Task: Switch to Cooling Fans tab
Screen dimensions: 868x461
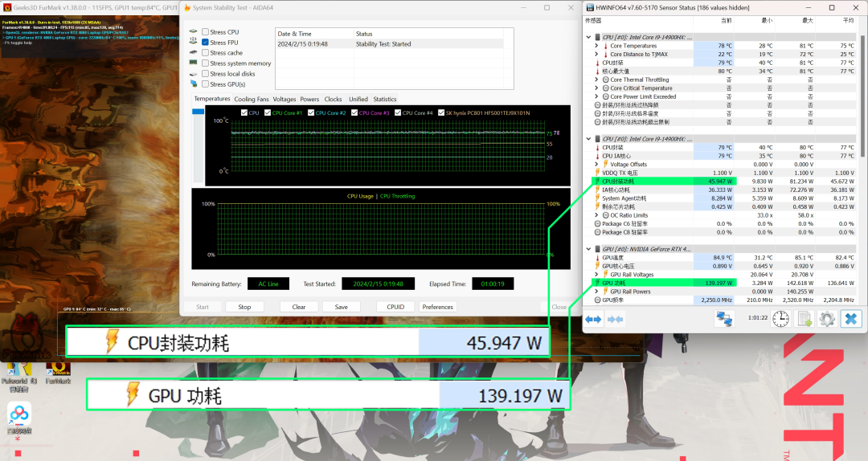Action: click(x=252, y=100)
